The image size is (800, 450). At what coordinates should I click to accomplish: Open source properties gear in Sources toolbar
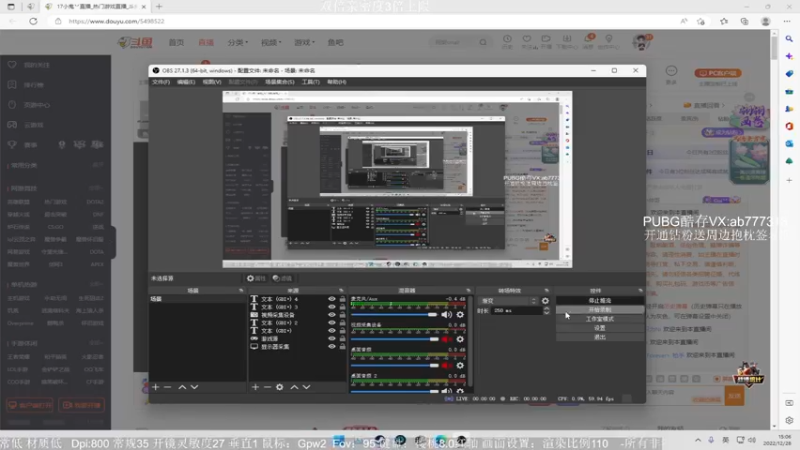pyautogui.click(x=280, y=387)
